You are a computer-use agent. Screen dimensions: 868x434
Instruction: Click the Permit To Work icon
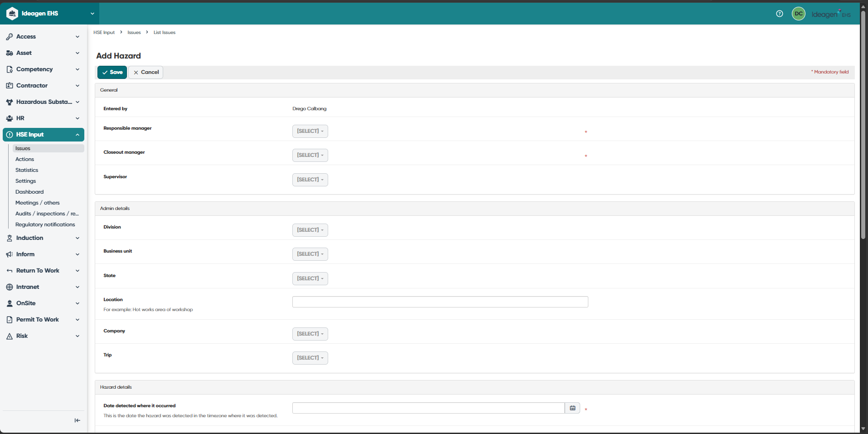pos(10,320)
